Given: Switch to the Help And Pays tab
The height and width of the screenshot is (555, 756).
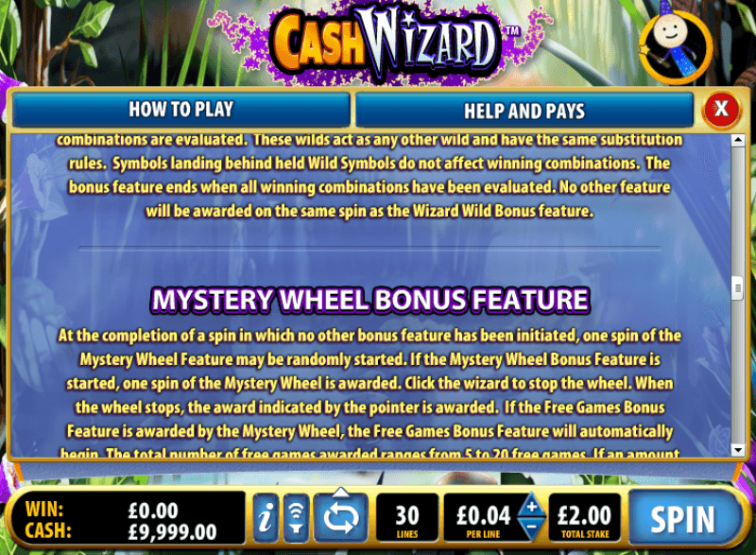Looking at the screenshot, I should coord(524,111).
